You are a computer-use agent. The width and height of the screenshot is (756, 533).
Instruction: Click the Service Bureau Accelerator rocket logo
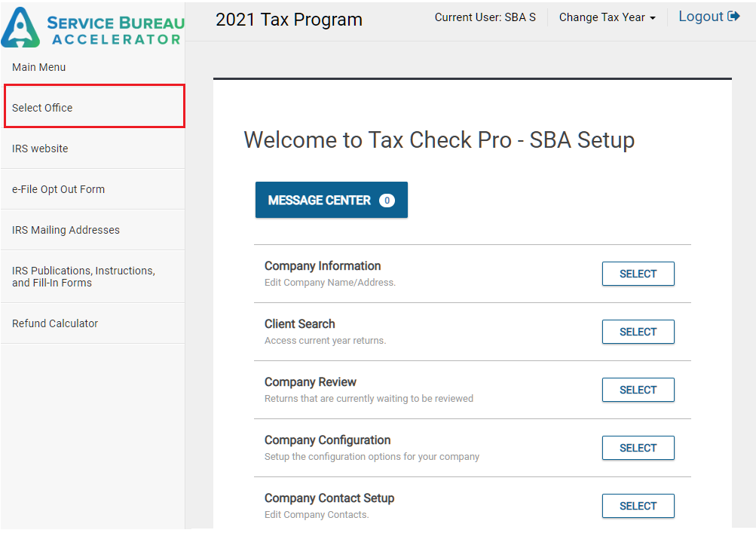(x=21, y=28)
